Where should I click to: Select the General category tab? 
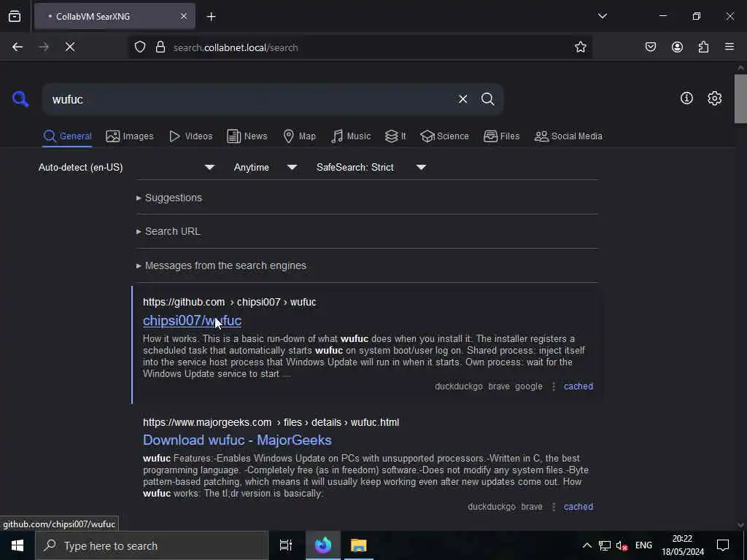coord(67,136)
